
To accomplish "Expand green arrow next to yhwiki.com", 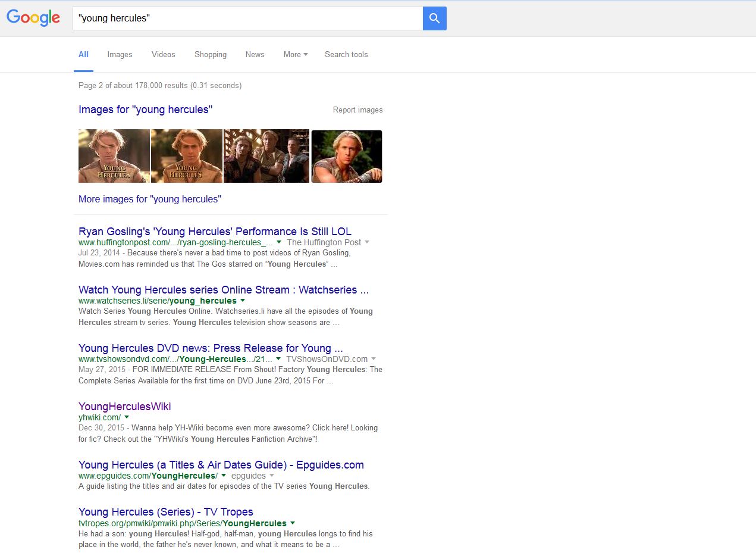I will pos(127,417).
